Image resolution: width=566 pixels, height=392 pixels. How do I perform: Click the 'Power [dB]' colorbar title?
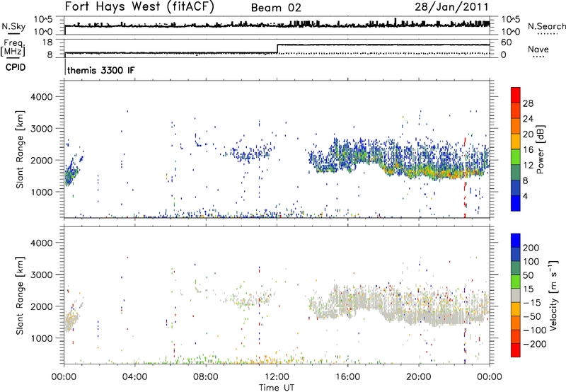[x=540, y=149]
